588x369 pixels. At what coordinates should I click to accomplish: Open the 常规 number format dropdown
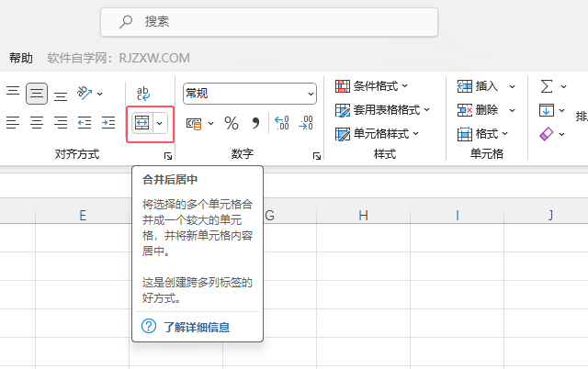250,93
